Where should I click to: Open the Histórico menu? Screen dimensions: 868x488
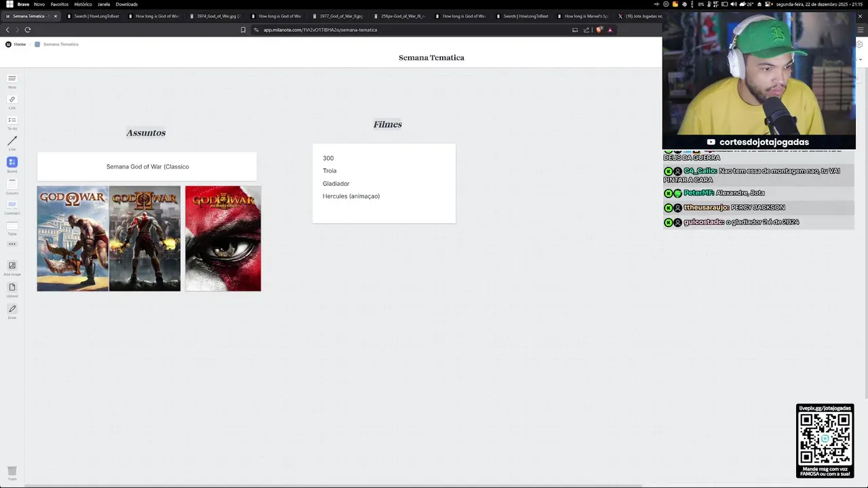pos(83,4)
